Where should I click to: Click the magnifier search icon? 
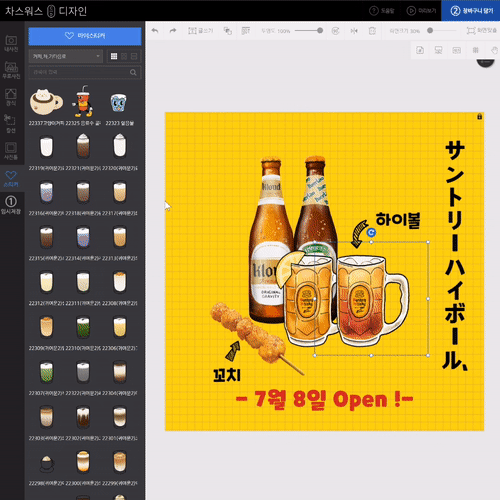tap(133, 72)
